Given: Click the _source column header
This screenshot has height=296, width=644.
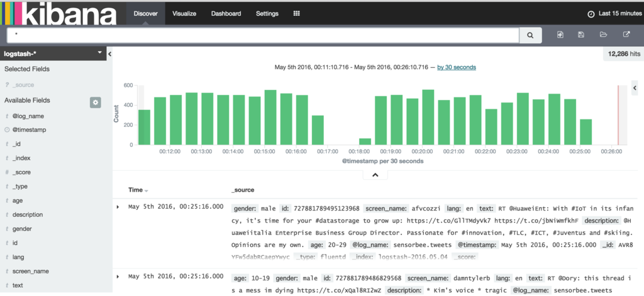Looking at the screenshot, I should [243, 190].
